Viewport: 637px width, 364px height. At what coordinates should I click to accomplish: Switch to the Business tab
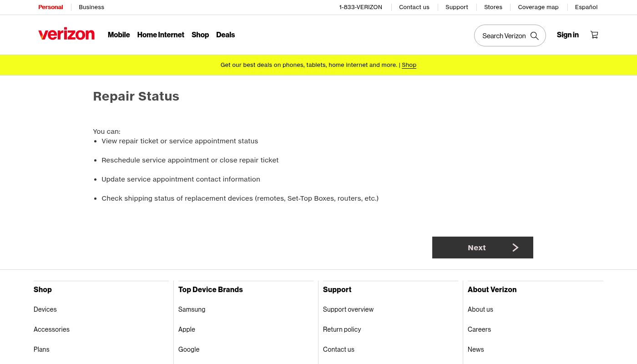[x=91, y=7]
